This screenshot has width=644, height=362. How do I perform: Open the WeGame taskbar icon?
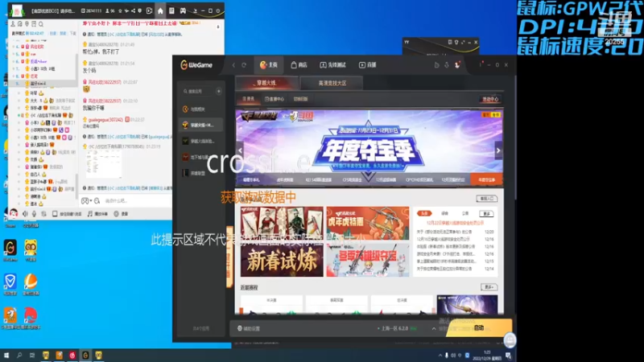pyautogui.click(x=85, y=356)
